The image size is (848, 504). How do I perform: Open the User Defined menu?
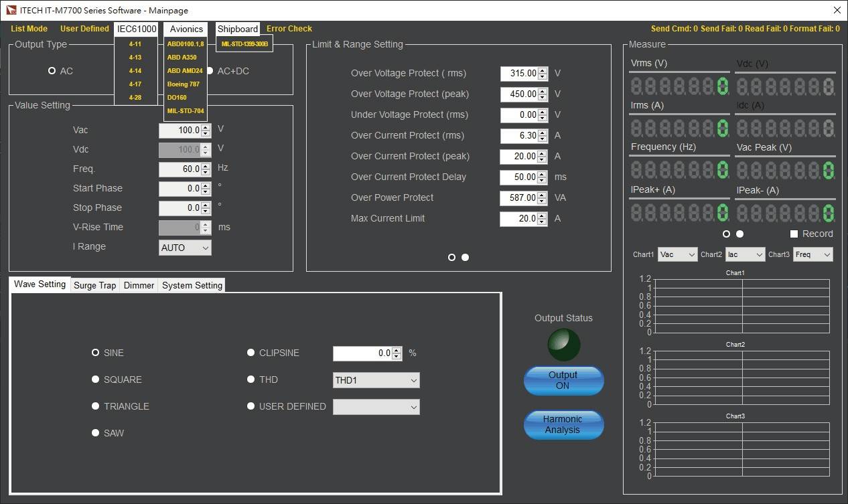click(84, 29)
